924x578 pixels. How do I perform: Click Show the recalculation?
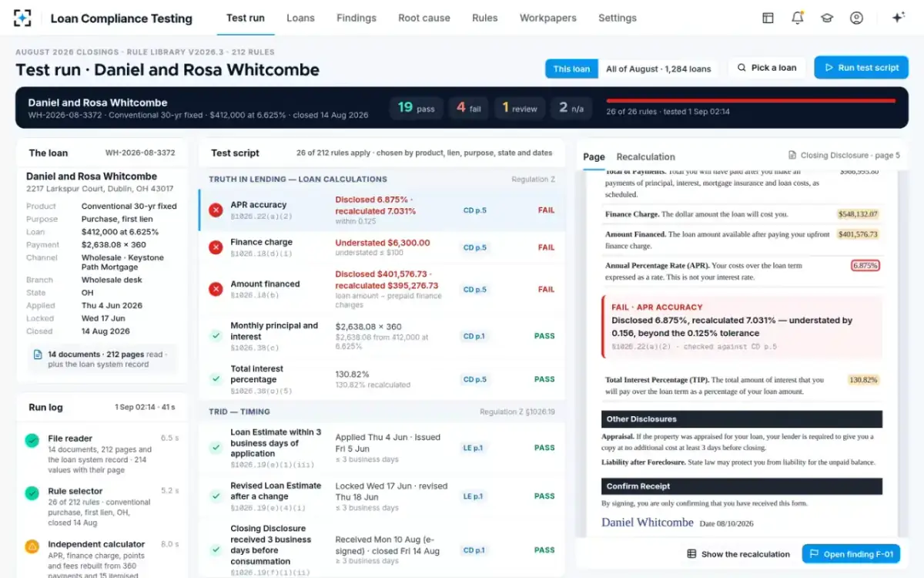tap(738, 554)
